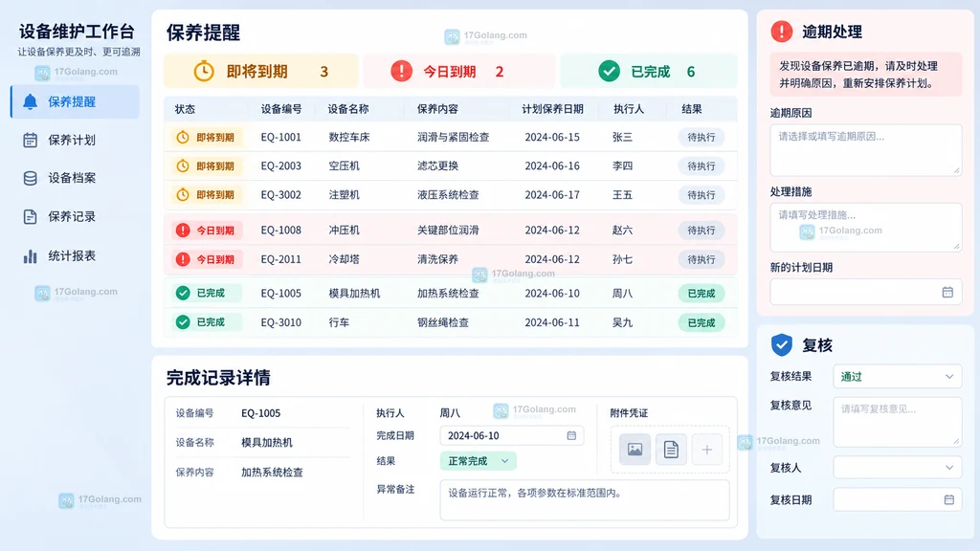Click the clock status icon in EQ-2003 row
Image resolution: width=980 pixels, height=551 pixels.
click(x=183, y=165)
